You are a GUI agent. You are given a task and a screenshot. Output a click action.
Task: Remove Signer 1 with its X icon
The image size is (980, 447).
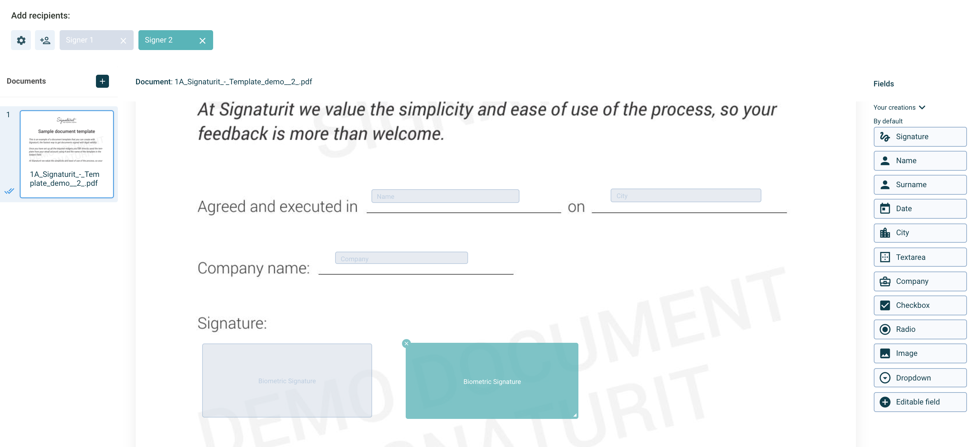(123, 40)
